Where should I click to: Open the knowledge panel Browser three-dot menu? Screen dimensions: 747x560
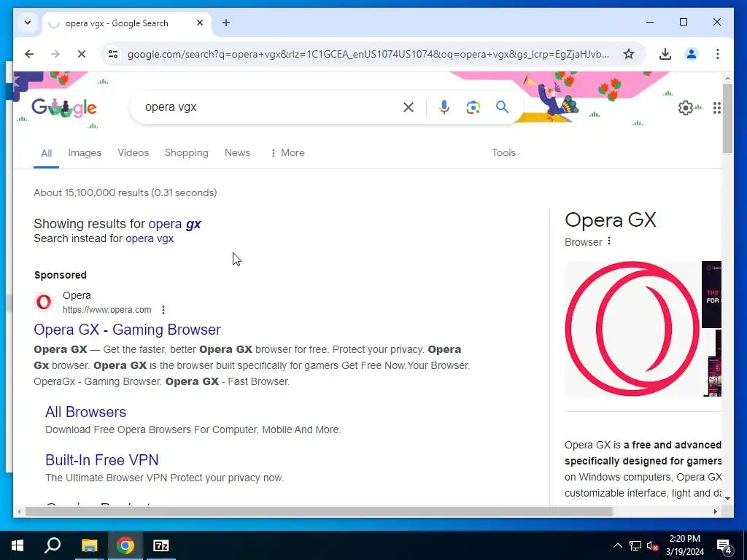point(609,241)
